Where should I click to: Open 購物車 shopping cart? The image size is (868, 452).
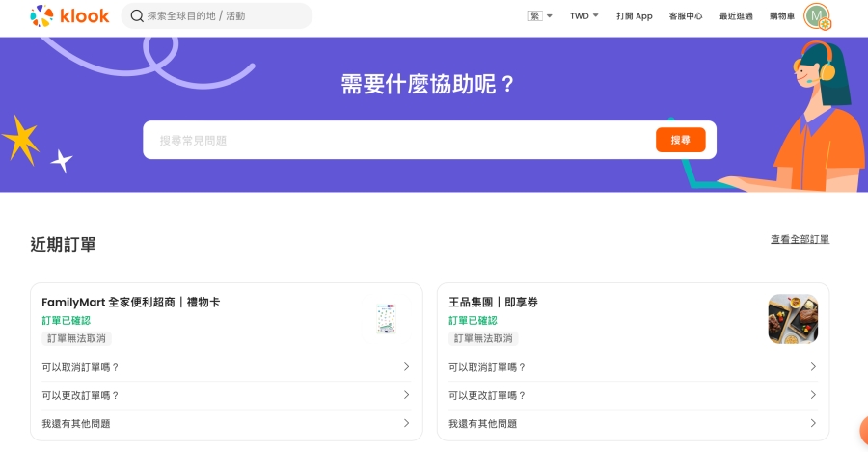tap(781, 16)
